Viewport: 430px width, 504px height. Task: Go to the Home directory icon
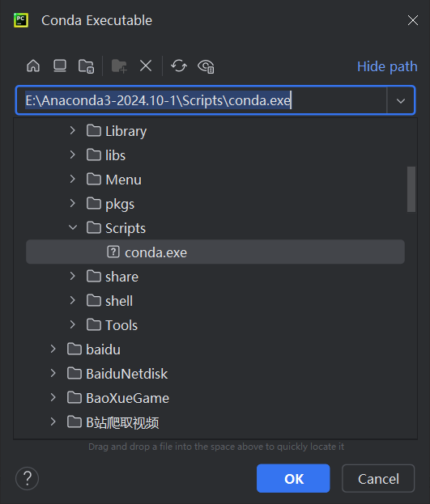pyautogui.click(x=33, y=66)
